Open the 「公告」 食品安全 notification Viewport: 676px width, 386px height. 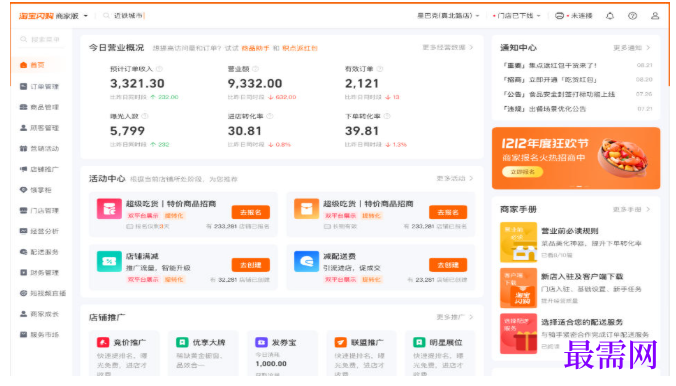point(559,94)
